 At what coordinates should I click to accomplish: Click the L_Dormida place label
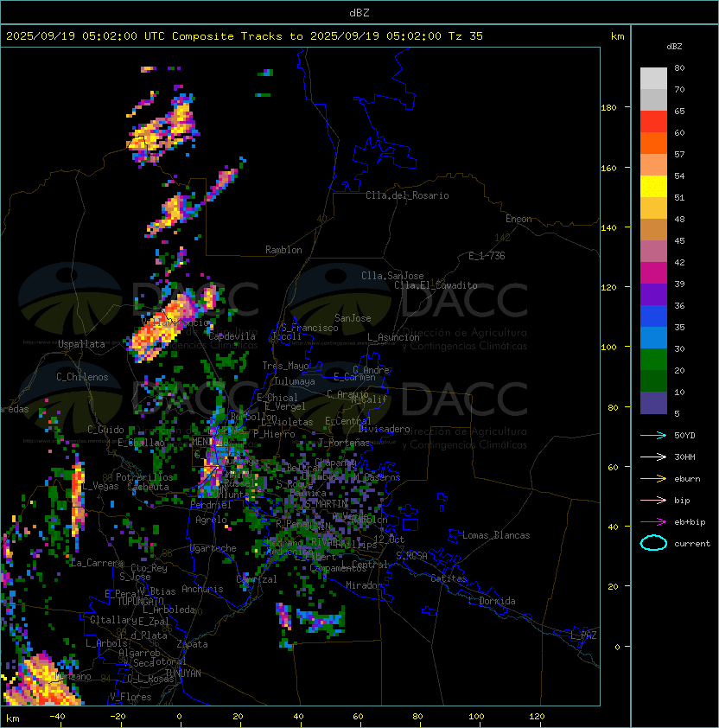492,601
